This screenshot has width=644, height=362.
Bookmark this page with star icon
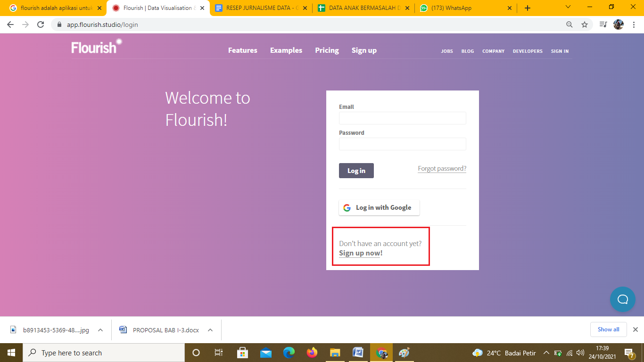tap(585, 25)
